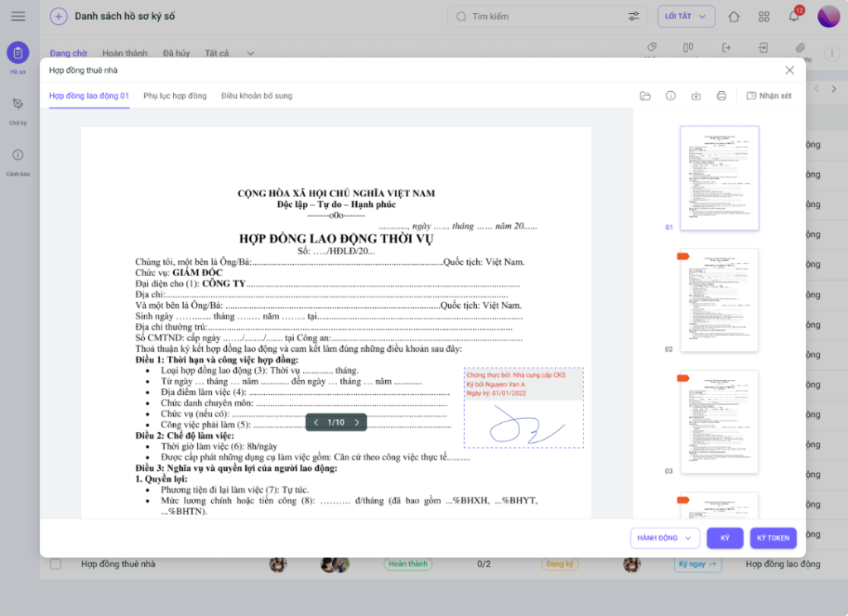
Task: Open the apps grid icon
Action: [x=764, y=17]
